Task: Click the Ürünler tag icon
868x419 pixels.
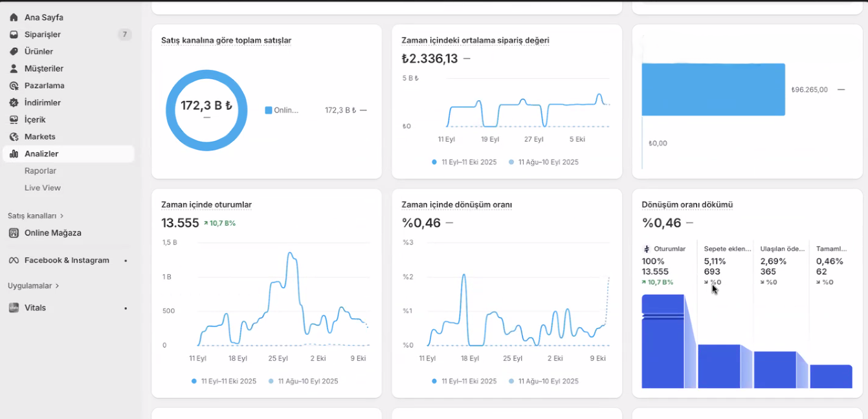Action: (14, 52)
